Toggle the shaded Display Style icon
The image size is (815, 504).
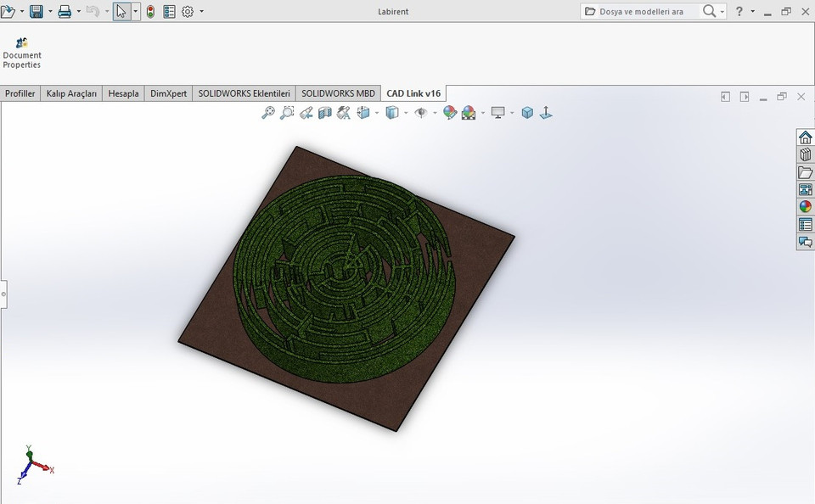pyautogui.click(x=391, y=112)
